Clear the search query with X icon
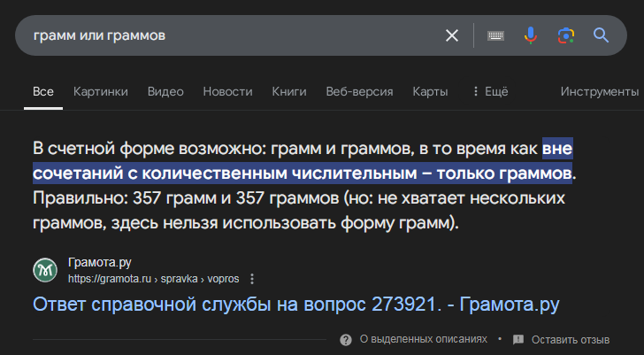This screenshot has width=644, height=355. (451, 35)
